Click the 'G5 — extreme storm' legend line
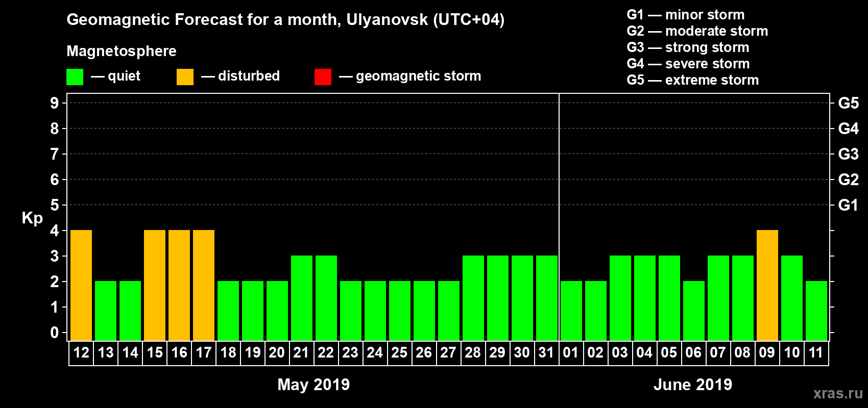 (x=693, y=80)
